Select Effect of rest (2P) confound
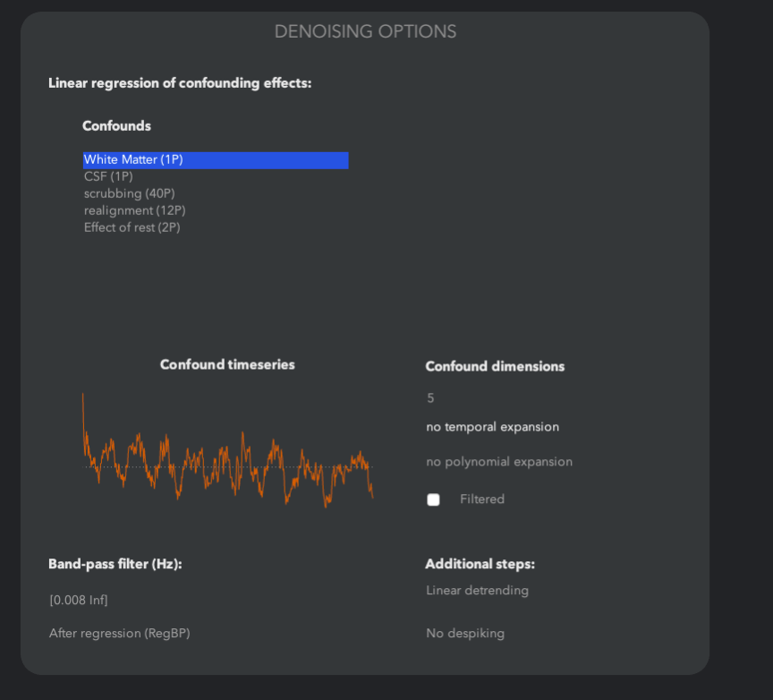Image resolution: width=773 pixels, height=700 pixels. coord(132,227)
